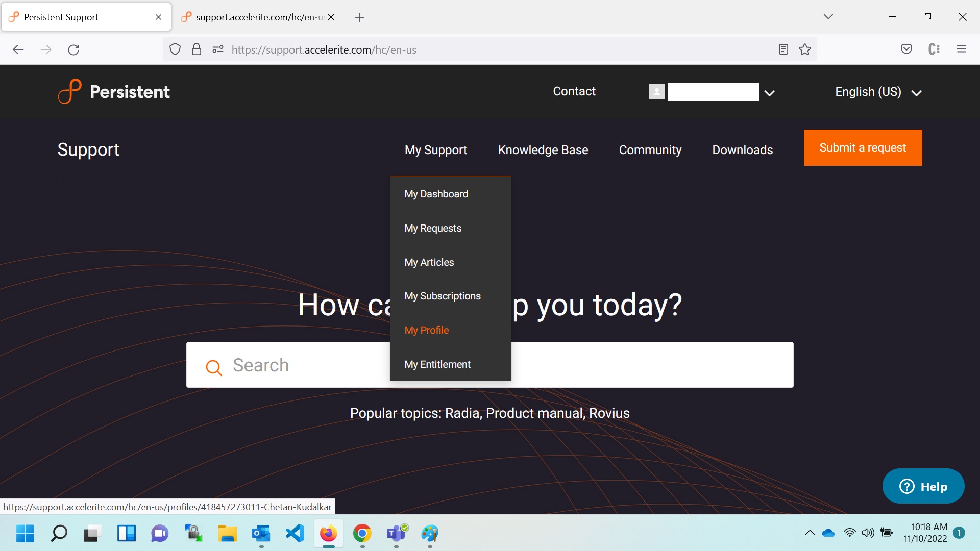Open the Downloads link
The width and height of the screenshot is (980, 551).
click(x=742, y=150)
